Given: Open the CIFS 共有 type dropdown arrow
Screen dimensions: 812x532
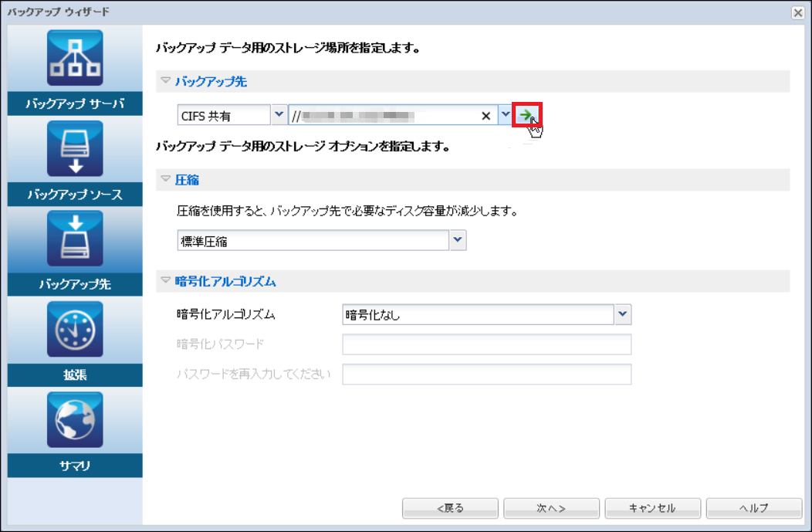Looking at the screenshot, I should (279, 115).
